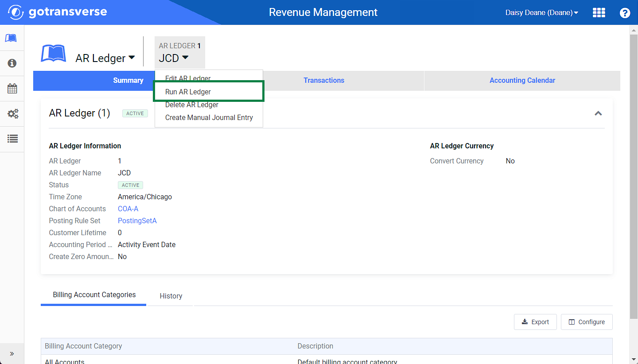
Task: Open the calendar icon in sidebar
Action: (x=12, y=89)
